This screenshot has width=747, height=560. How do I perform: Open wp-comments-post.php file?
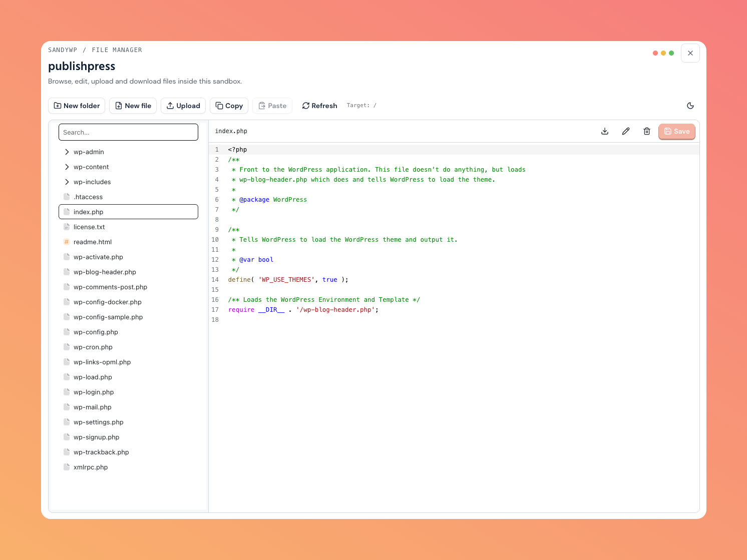tap(128, 287)
